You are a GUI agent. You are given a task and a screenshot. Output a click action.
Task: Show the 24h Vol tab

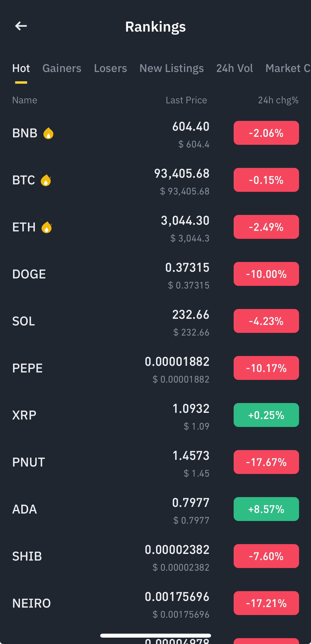(234, 68)
